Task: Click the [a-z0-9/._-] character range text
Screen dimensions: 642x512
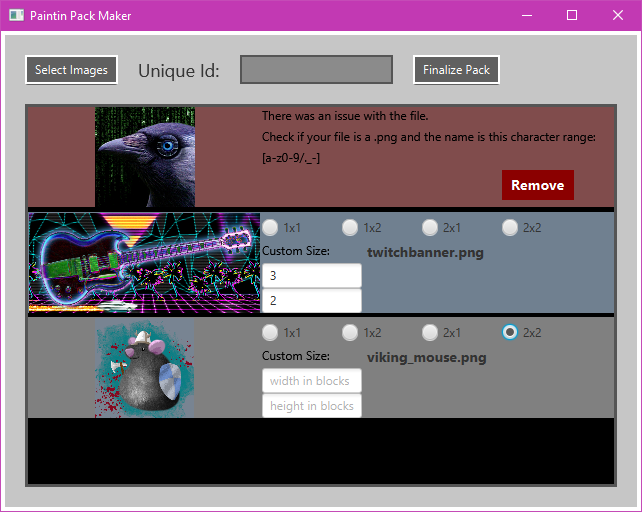Action: 291,158
